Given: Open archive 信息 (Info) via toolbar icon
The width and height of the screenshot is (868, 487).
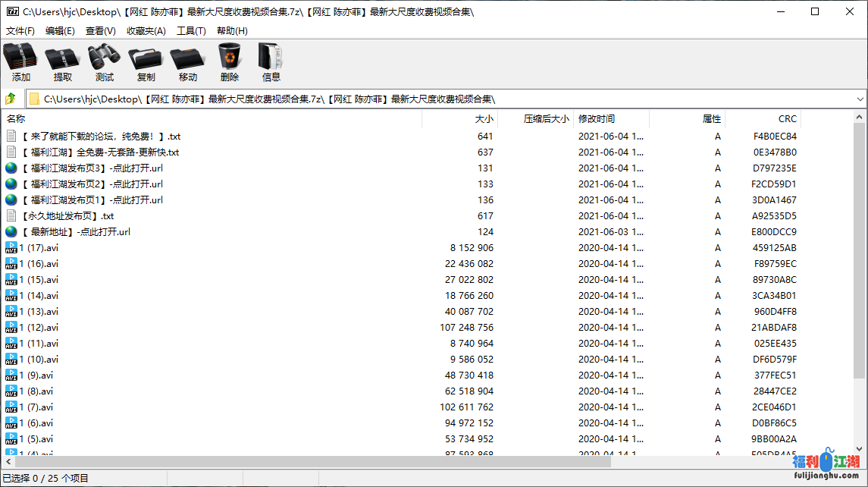Looking at the screenshot, I should pyautogui.click(x=271, y=61).
